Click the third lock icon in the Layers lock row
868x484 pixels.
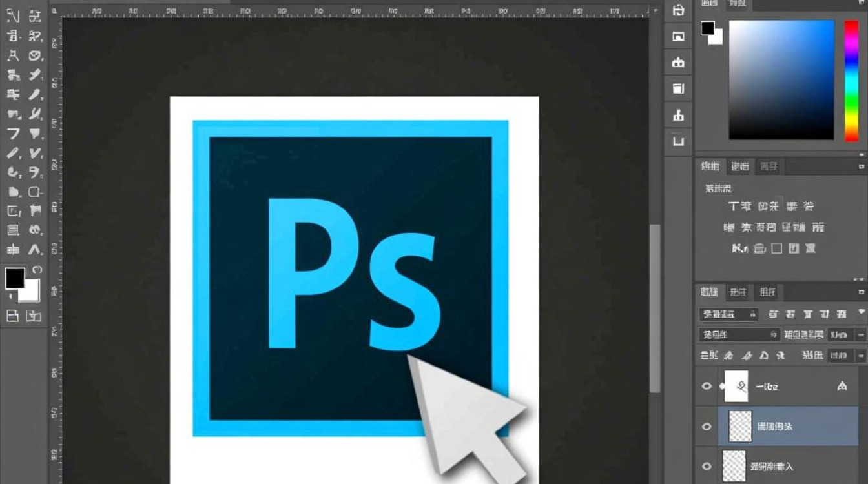pyautogui.click(x=764, y=356)
